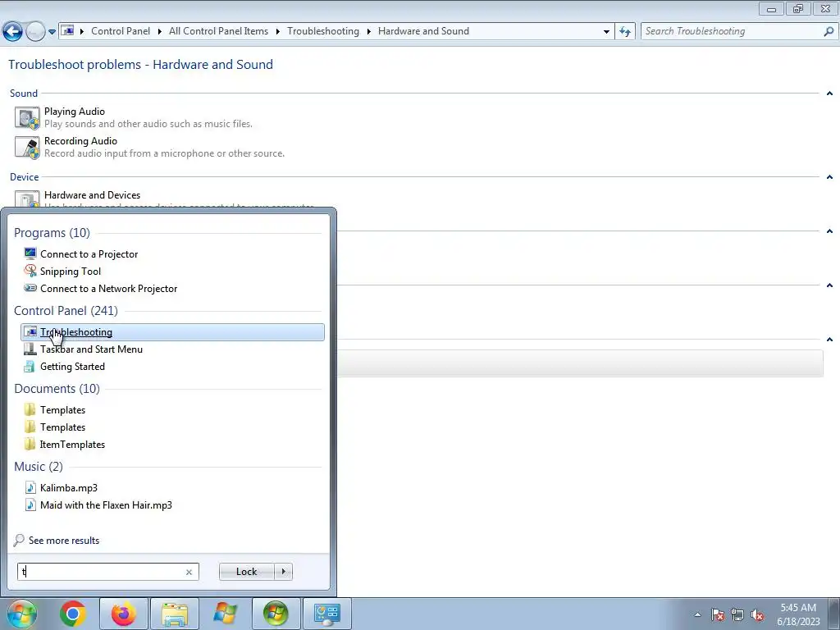Open the Recording Audio troubleshooter
Viewport: 840px width, 630px height.
[x=80, y=141]
